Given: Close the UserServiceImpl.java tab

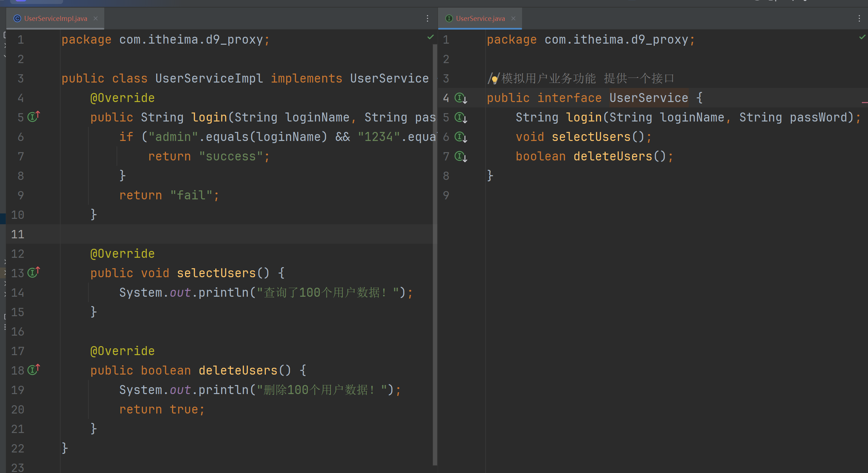Looking at the screenshot, I should (x=96, y=18).
